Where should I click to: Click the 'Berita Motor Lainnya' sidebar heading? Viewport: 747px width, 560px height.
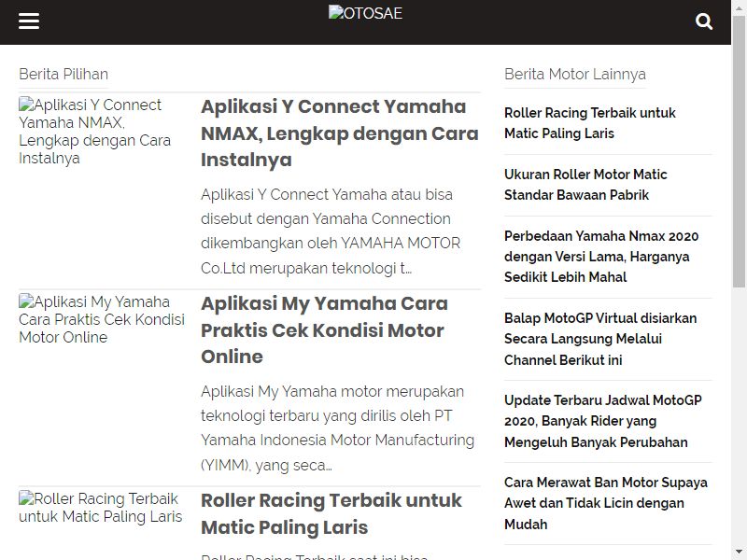click(575, 75)
